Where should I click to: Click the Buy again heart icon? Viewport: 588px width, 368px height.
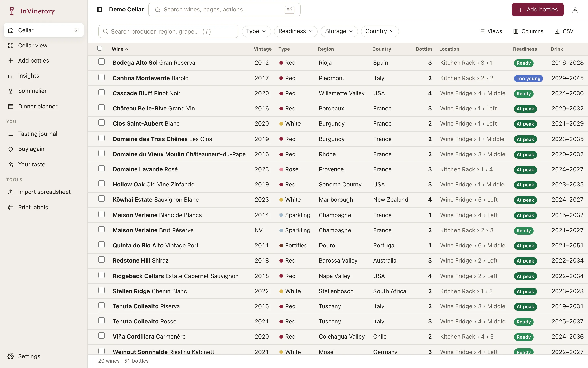(11, 149)
